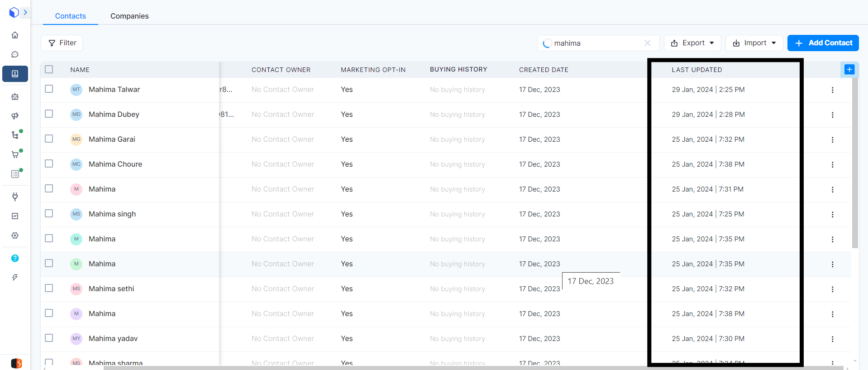The image size is (868, 370).
Task: Click the chatbot robot icon in sidebar
Action: [x=15, y=96]
